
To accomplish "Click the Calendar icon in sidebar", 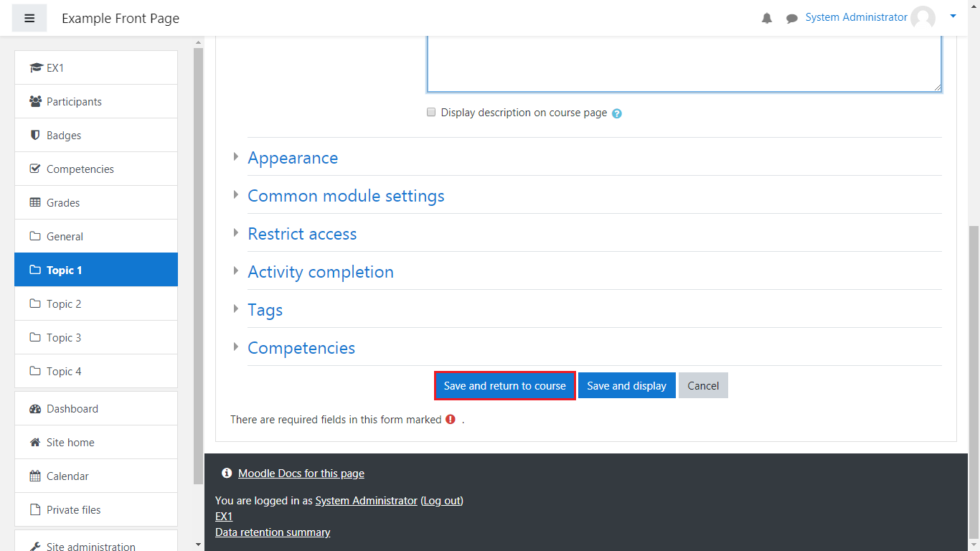I will tap(35, 476).
